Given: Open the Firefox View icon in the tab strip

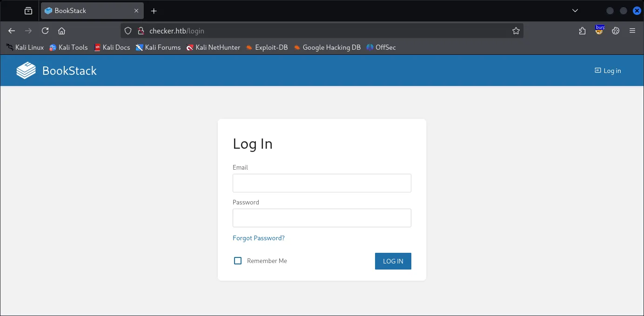Looking at the screenshot, I should tap(28, 11).
